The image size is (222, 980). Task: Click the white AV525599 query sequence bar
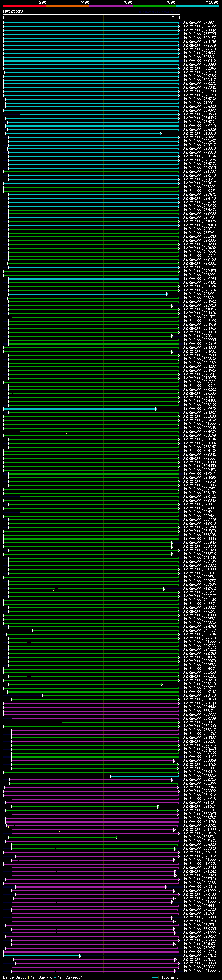[x=92, y=15]
